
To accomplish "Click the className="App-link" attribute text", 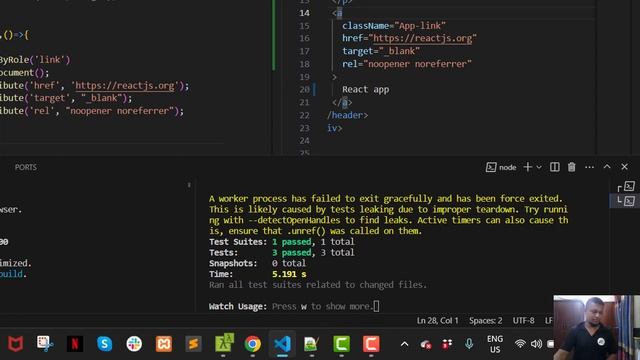I will (x=394, y=26).
